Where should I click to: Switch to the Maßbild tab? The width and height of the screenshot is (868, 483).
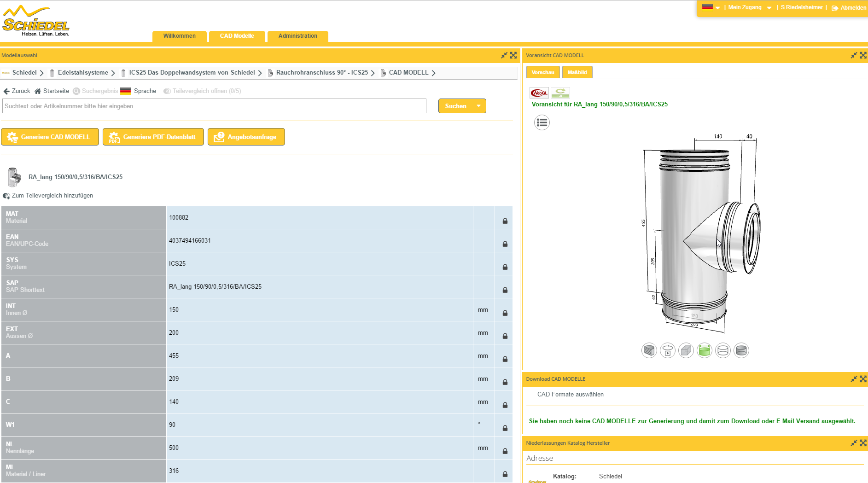click(577, 72)
